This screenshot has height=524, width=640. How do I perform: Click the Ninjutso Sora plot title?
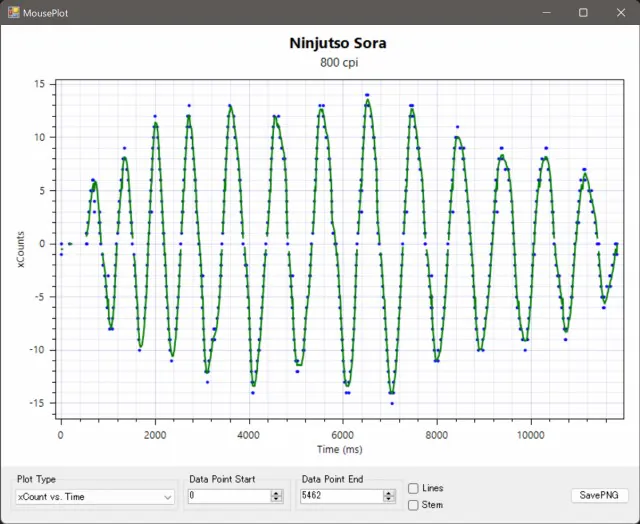tap(338, 44)
